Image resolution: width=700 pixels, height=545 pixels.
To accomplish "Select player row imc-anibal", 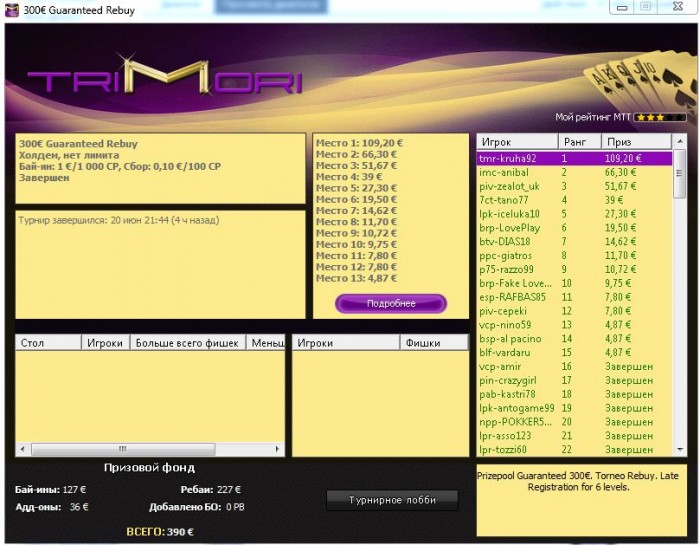I will [575, 172].
